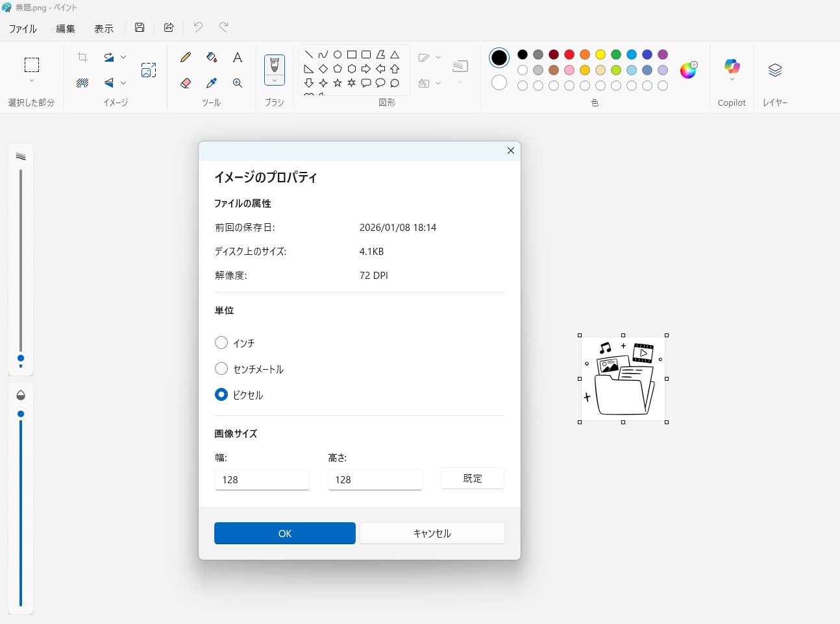The height and width of the screenshot is (624, 840).
Task: Select the centimeter unit radio button
Action: pyautogui.click(x=221, y=368)
